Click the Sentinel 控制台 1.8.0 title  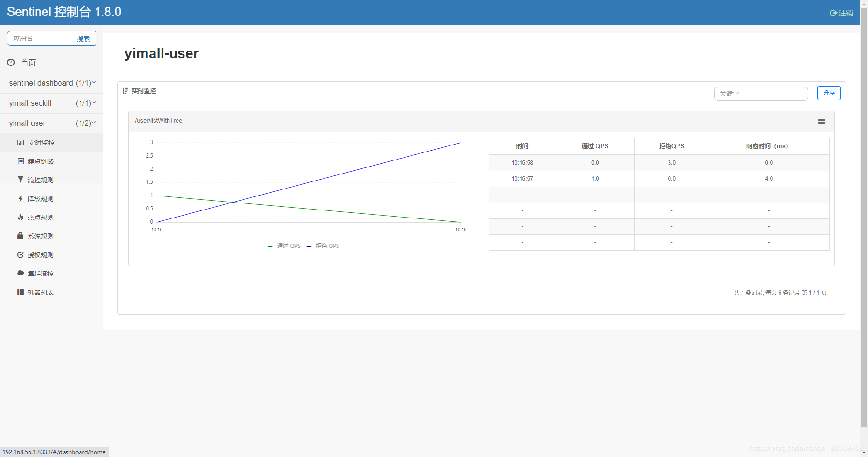click(x=64, y=12)
